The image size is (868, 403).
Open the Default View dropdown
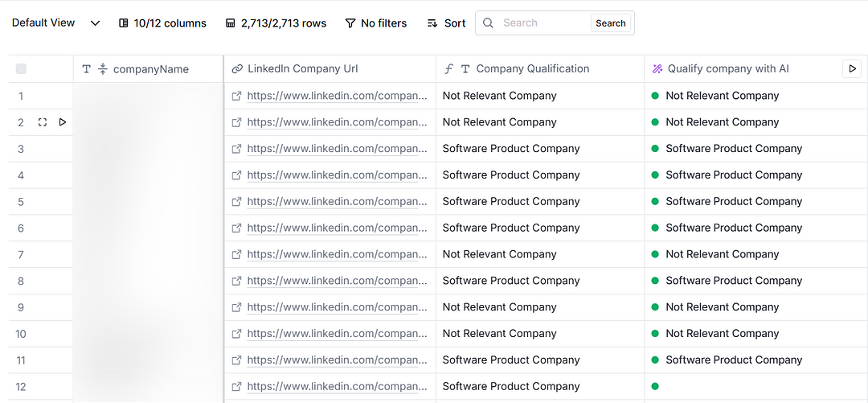(55, 23)
